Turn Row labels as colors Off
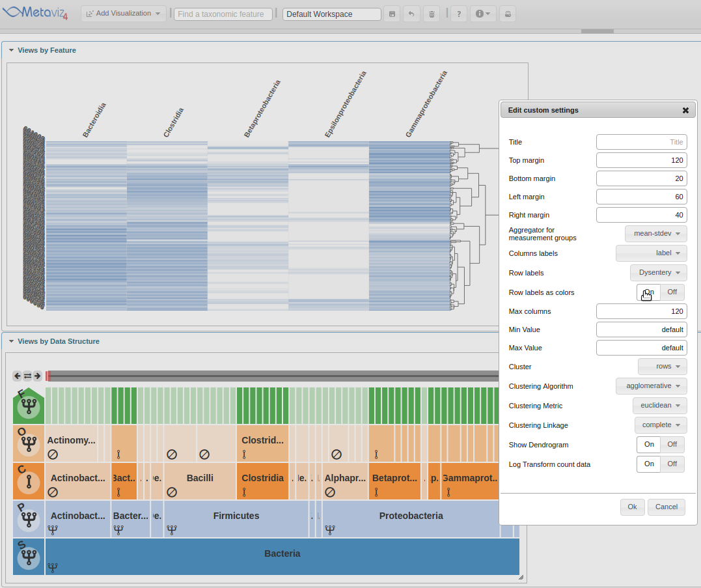This screenshot has height=588, width=701. (x=672, y=292)
